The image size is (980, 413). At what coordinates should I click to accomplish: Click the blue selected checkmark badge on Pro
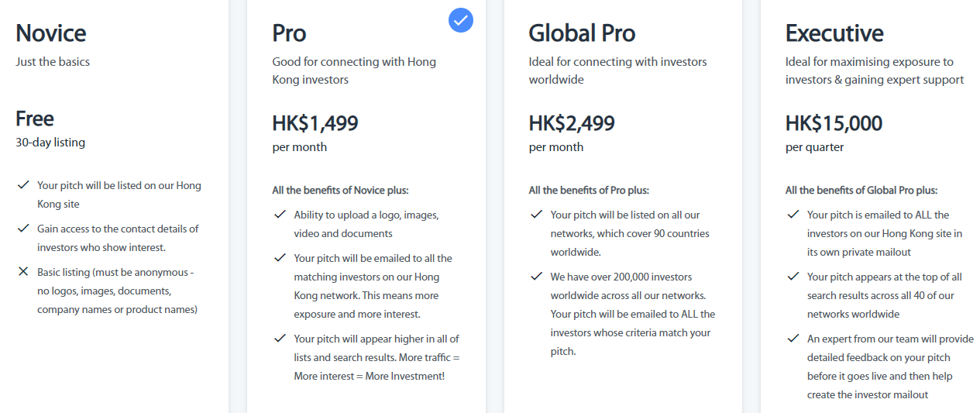click(461, 20)
